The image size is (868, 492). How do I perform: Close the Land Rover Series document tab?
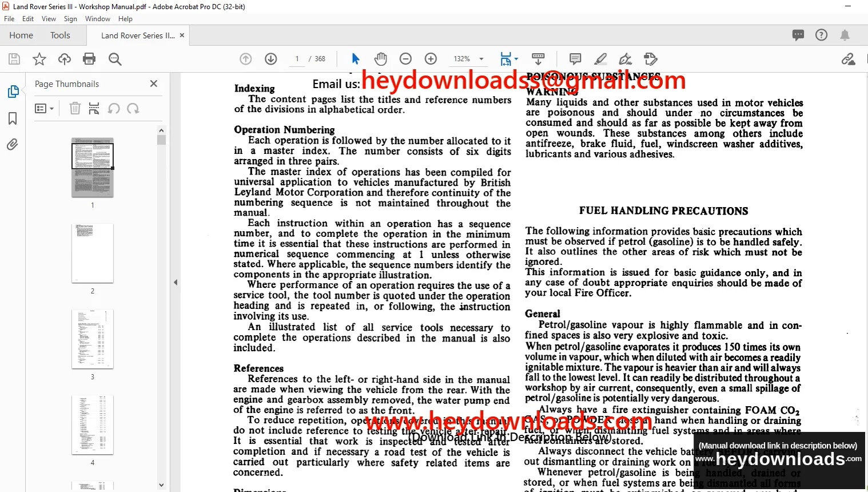click(x=182, y=35)
